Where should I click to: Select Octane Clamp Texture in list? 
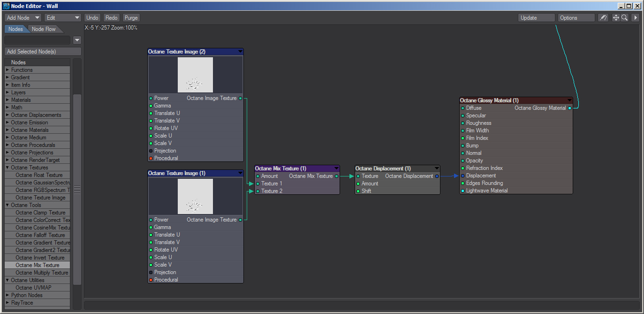click(38, 213)
